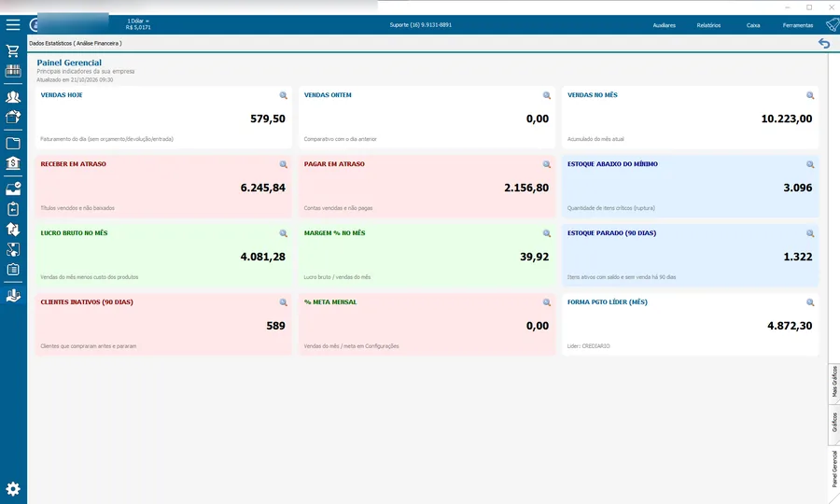Click the Margem % value 39,92
Screen dimensions: 840x504
534,257
